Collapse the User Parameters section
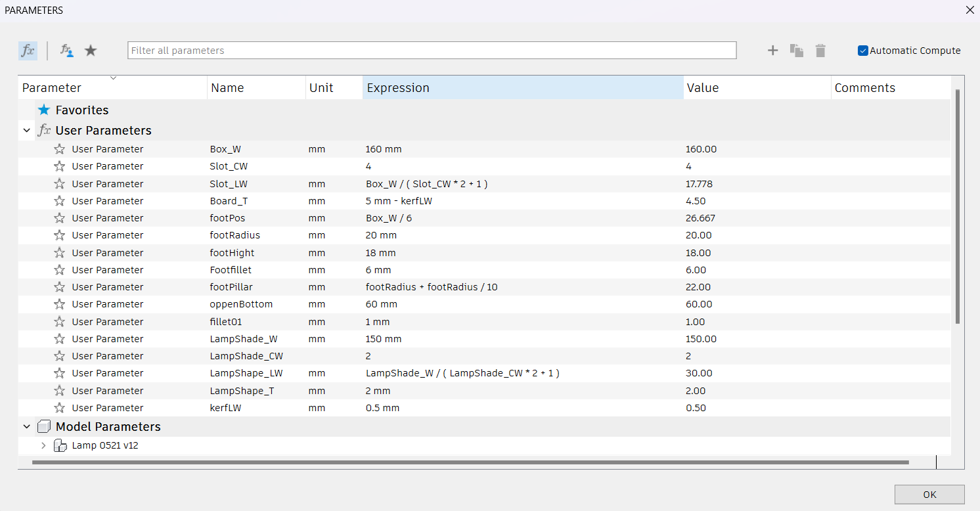The height and width of the screenshot is (511, 980). pyautogui.click(x=27, y=131)
